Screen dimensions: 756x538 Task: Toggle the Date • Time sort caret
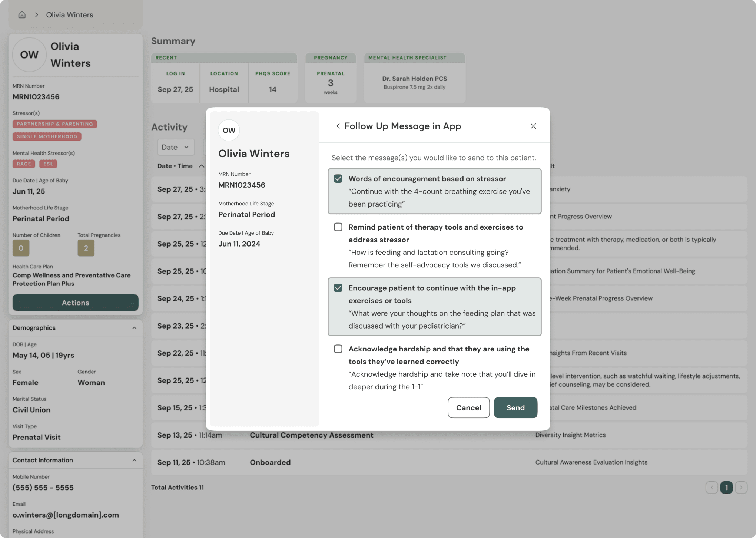click(202, 166)
